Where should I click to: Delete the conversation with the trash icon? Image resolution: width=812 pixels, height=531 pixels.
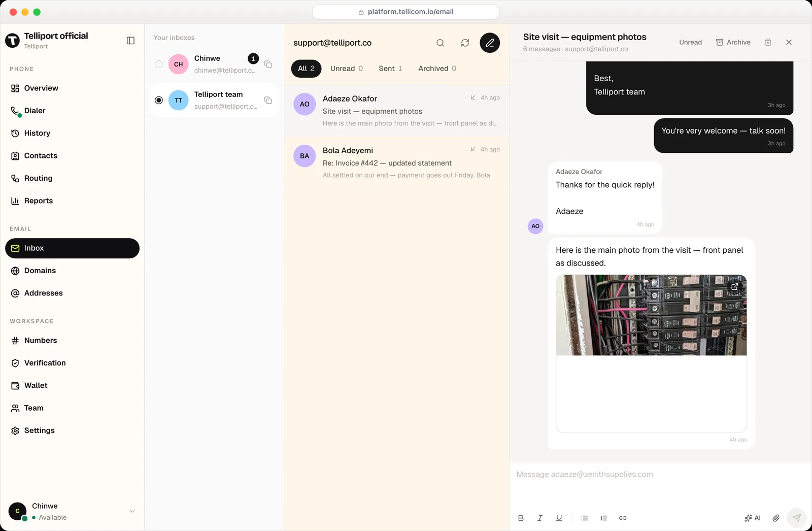pos(768,42)
